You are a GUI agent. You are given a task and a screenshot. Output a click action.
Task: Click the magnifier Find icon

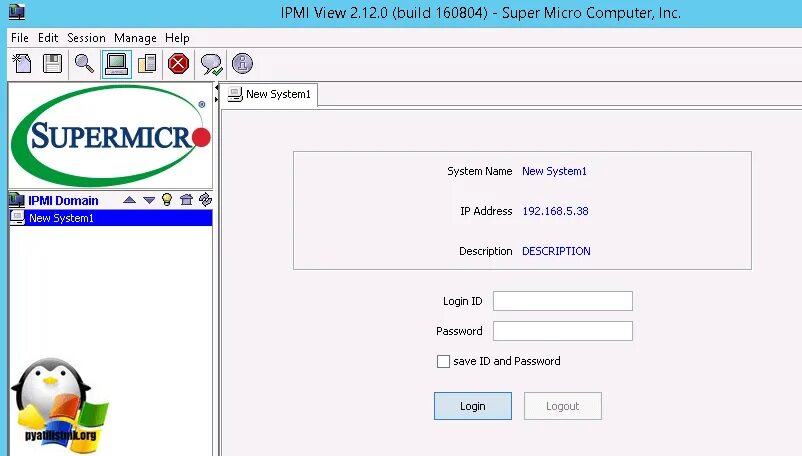[84, 64]
